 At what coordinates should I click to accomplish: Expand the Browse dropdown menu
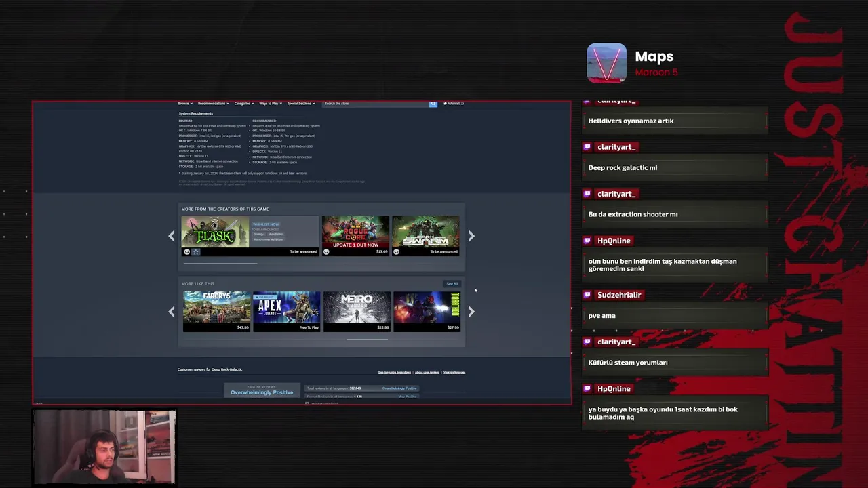point(184,104)
